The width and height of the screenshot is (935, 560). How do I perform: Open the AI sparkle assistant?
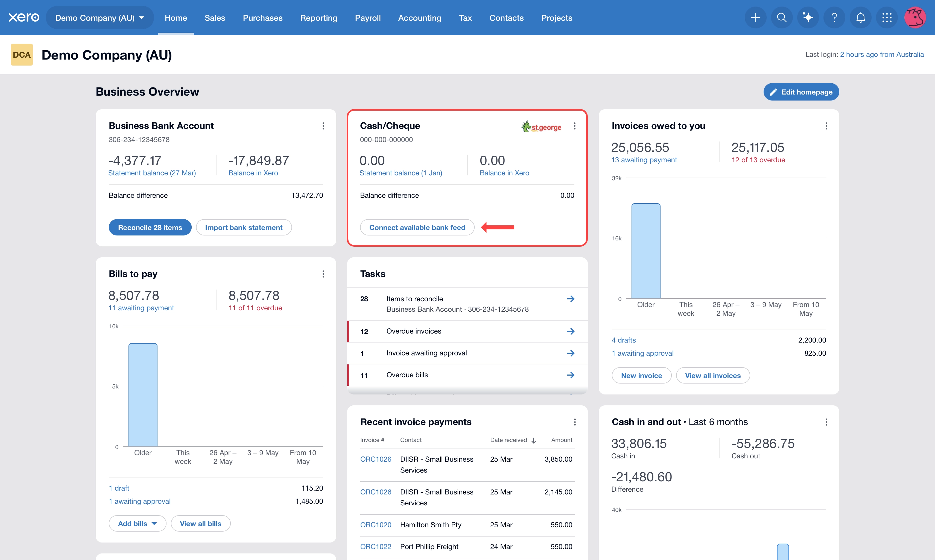[808, 18]
